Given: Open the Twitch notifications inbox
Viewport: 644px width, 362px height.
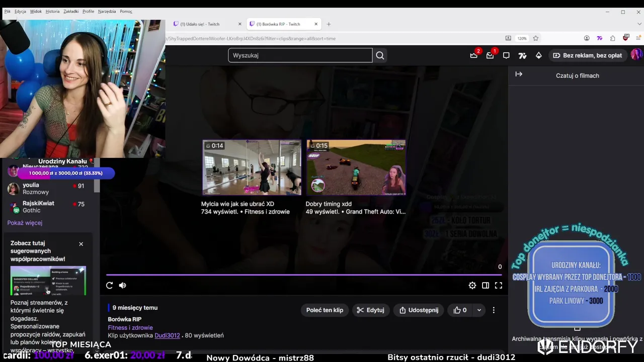Looking at the screenshot, I should coord(490,55).
